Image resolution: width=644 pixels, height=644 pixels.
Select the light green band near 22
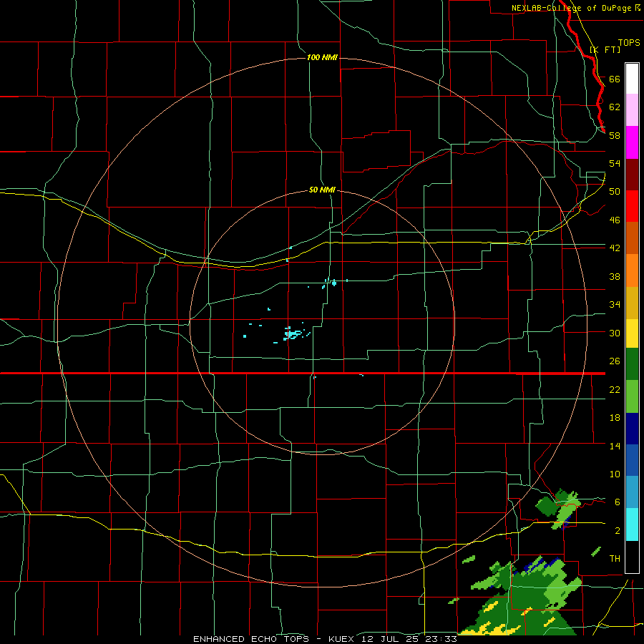point(632,396)
